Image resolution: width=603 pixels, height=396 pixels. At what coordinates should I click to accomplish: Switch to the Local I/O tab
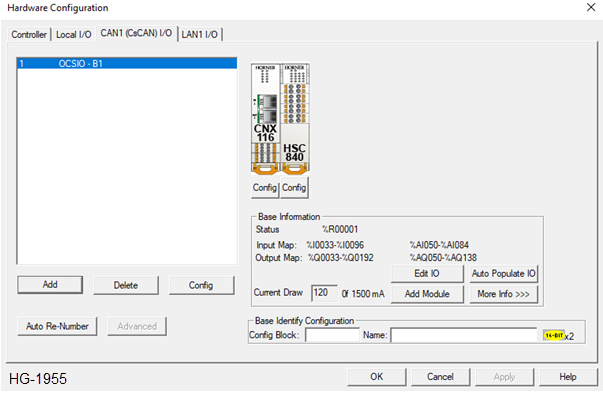[x=74, y=35]
